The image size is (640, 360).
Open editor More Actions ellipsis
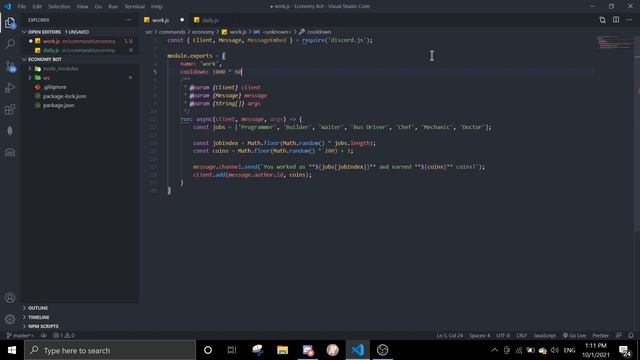tap(629, 20)
